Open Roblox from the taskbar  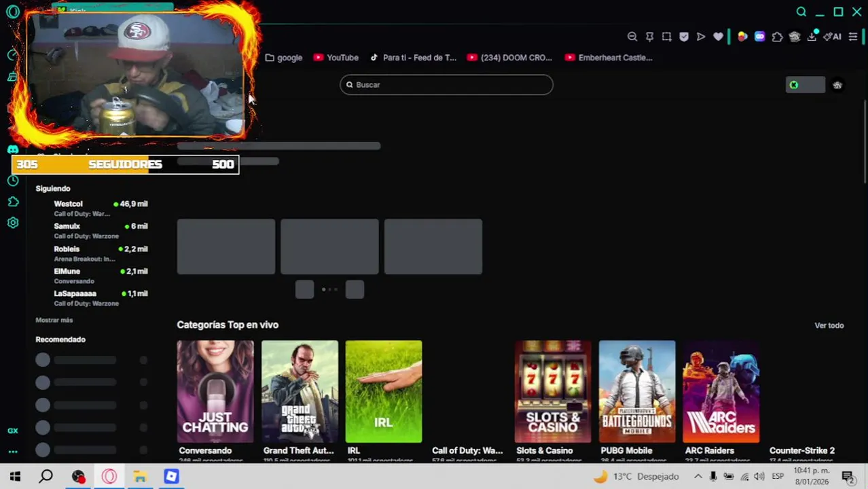171,477
